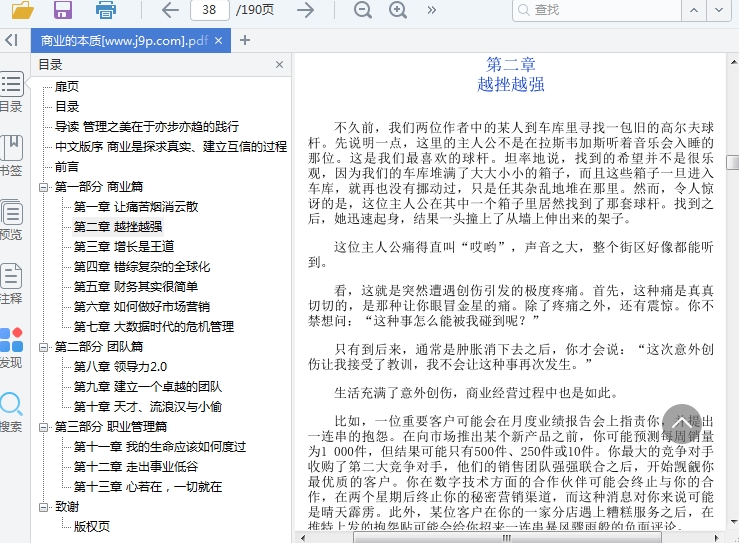Open 第七章 大数据时代的危机管理
This screenshot has height=543, width=739.
(x=154, y=327)
